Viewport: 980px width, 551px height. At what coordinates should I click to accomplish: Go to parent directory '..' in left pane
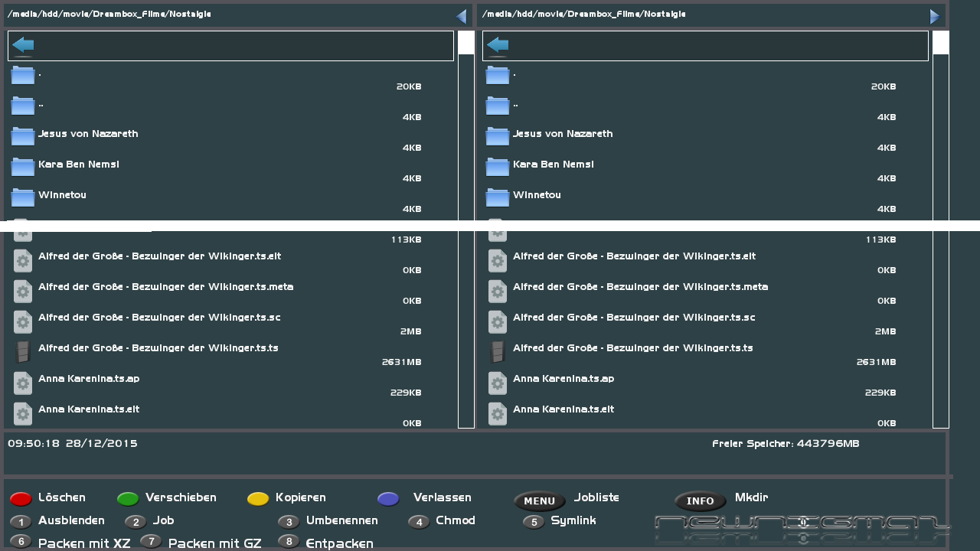click(40, 104)
